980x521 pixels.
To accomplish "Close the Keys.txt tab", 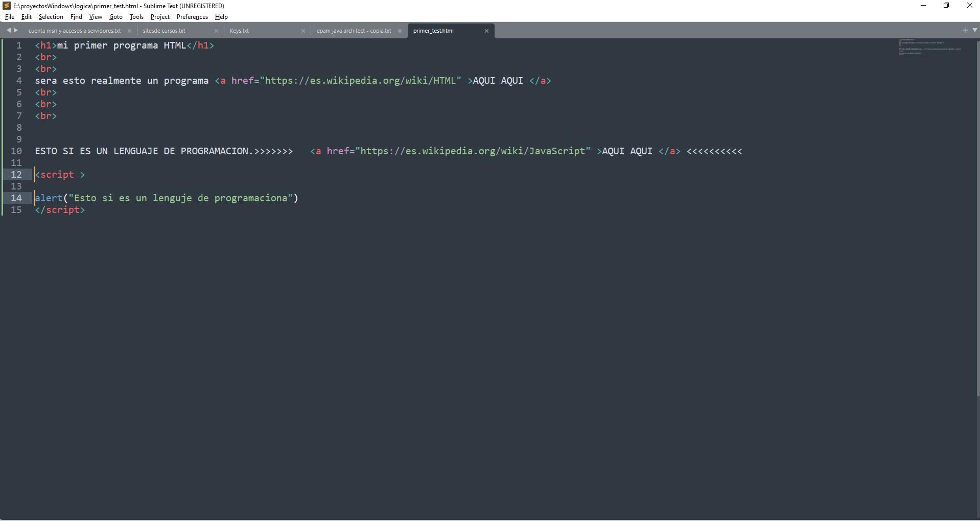I will click(303, 31).
